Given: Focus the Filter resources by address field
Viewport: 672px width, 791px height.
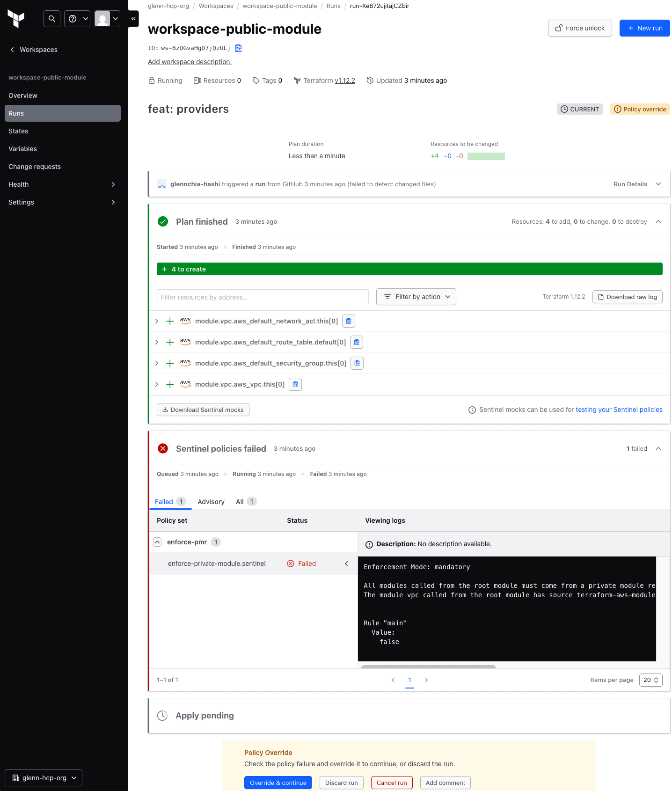Looking at the screenshot, I should [263, 297].
